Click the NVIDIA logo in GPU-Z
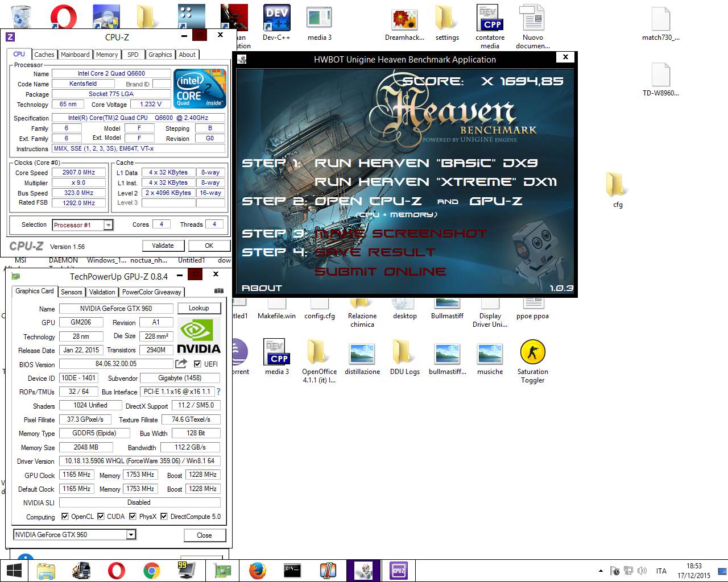 click(198, 336)
